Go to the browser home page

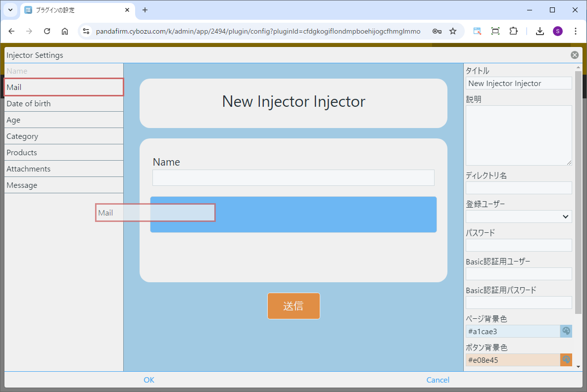click(x=65, y=31)
